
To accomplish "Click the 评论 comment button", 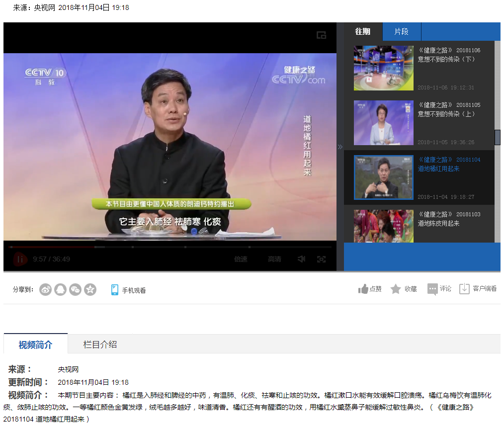I will point(439,288).
